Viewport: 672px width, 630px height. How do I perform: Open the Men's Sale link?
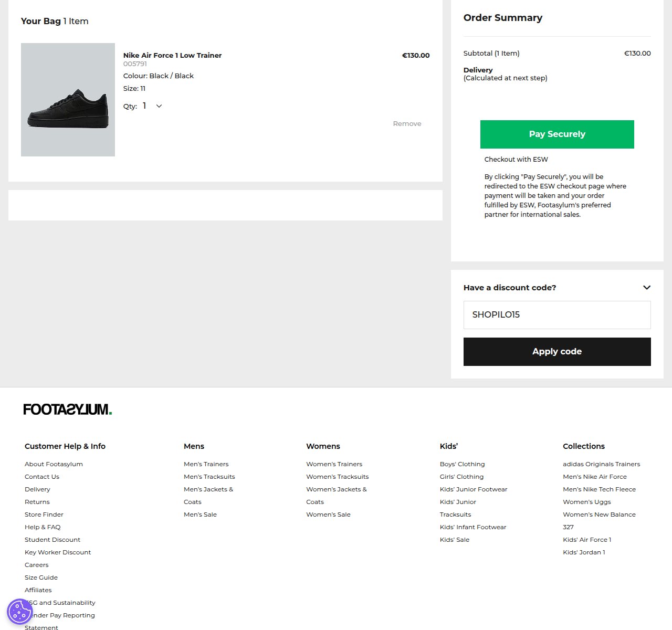200,514
